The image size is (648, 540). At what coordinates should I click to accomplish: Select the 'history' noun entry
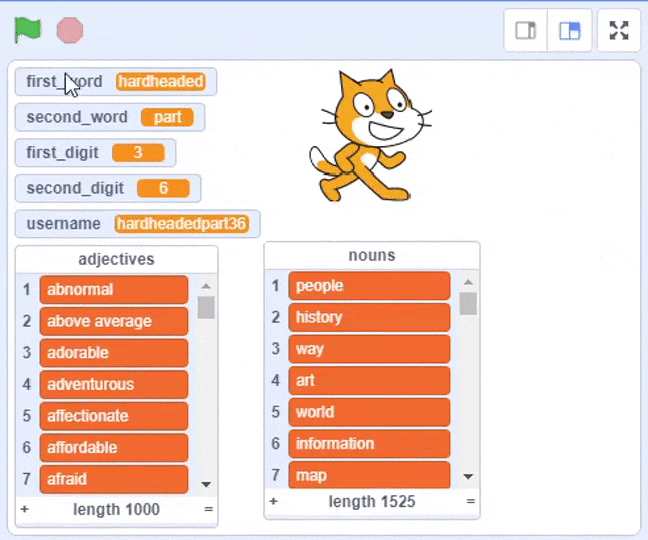[369, 317]
